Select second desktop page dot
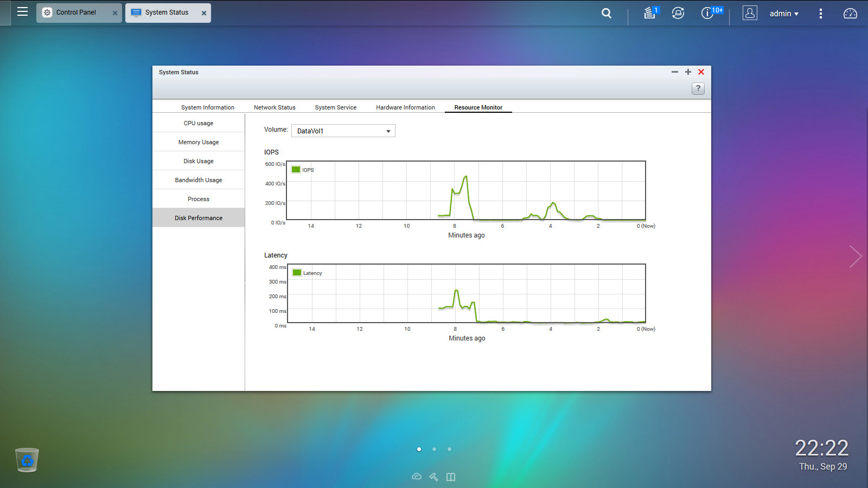The image size is (868, 488). (x=434, y=449)
